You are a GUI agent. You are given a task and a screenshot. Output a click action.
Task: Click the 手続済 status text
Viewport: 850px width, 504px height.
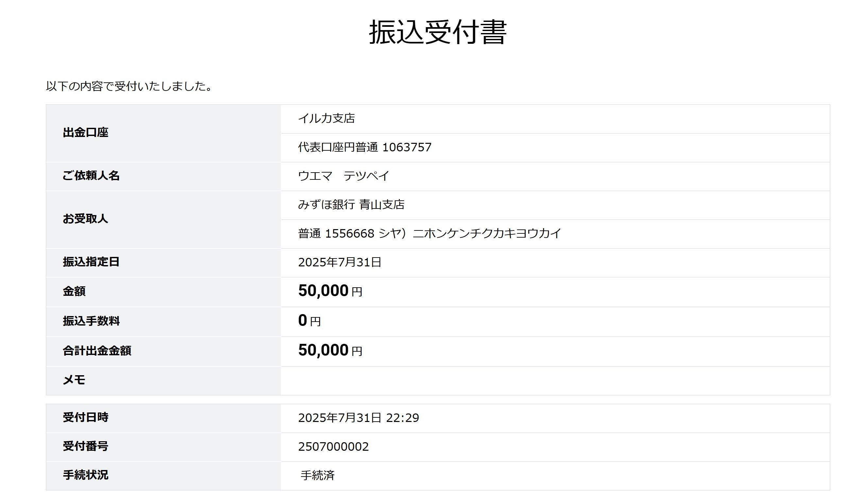coord(317,475)
